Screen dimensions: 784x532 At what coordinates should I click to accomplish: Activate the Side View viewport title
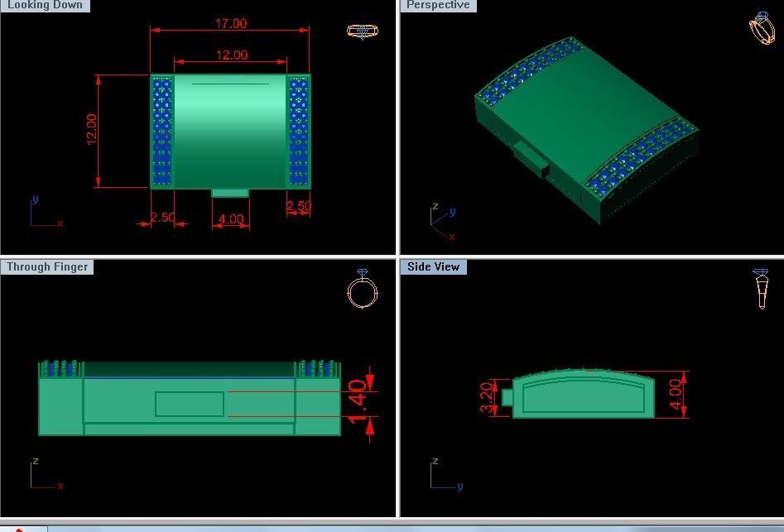point(434,266)
